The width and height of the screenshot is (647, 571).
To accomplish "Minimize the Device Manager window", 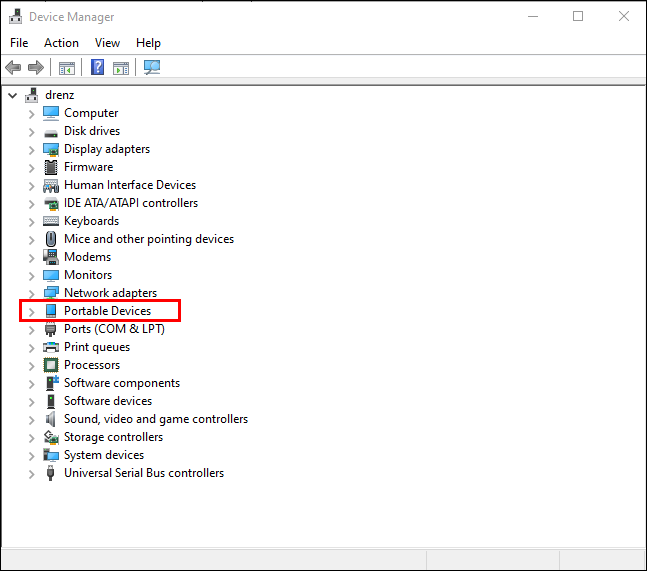I will pyautogui.click(x=533, y=16).
